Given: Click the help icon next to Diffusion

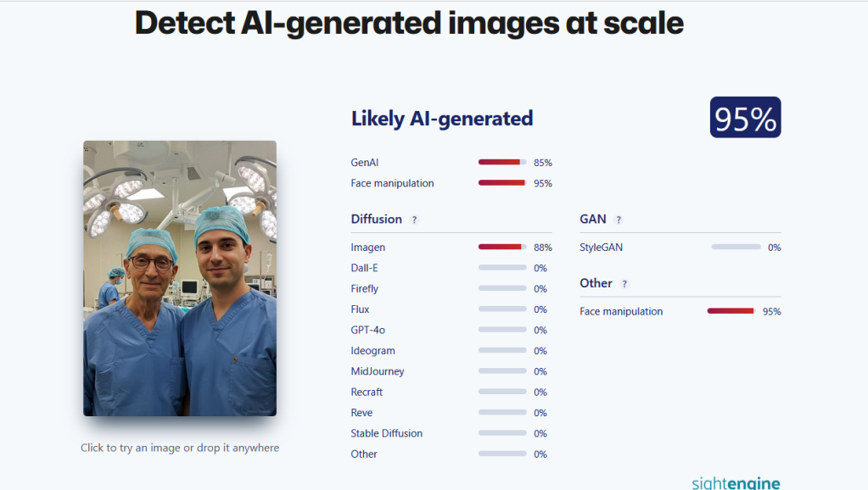Looking at the screenshot, I should tap(414, 220).
